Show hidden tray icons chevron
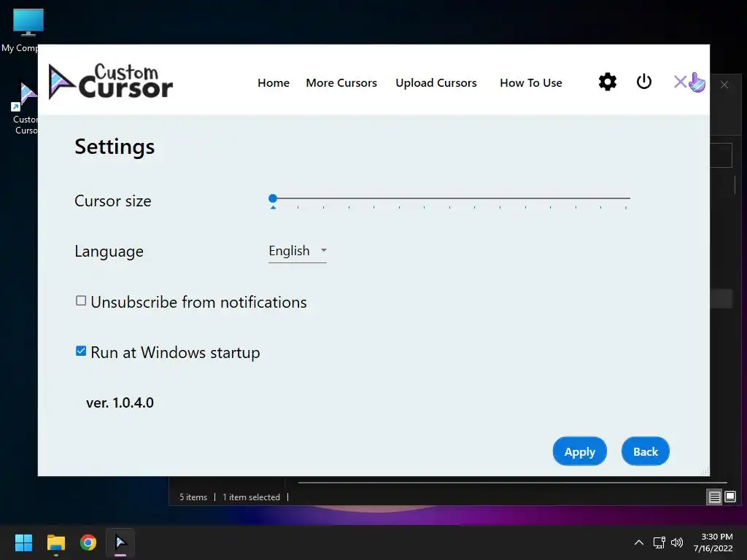 (639, 542)
